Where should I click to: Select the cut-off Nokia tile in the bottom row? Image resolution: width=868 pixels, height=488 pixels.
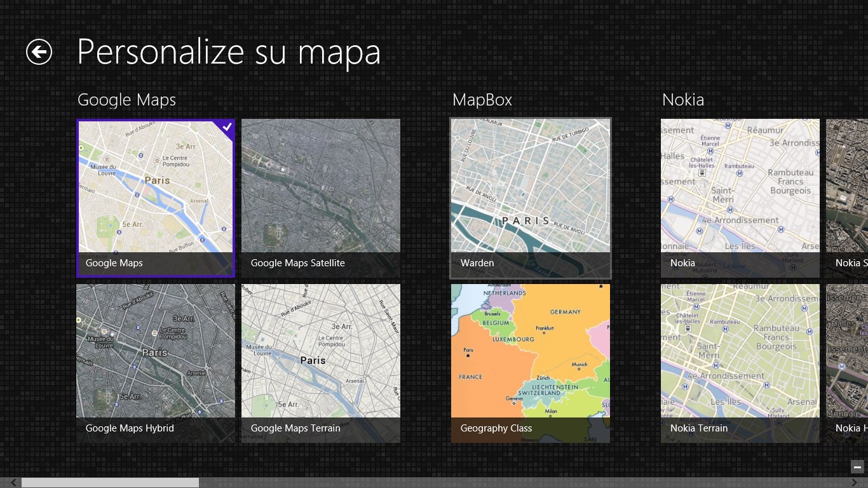pyautogui.click(x=847, y=363)
